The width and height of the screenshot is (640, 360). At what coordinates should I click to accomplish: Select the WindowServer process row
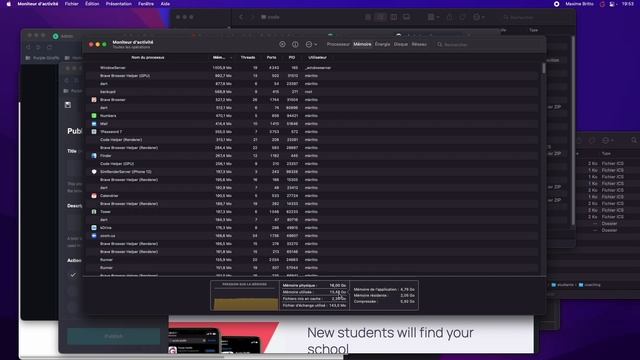pyautogui.click(x=312, y=68)
